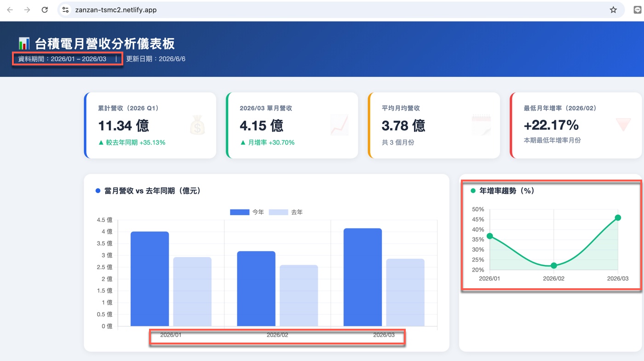Click the 11.34 億 value
The image size is (644, 361).
(x=124, y=125)
